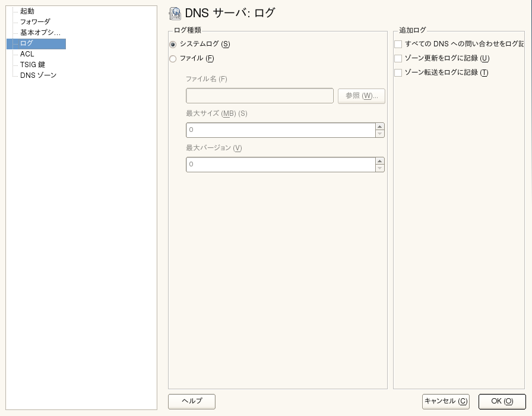Viewport: 532px width, 416px height.
Task: Open TSIG 鍵 settings in tree
Action: click(33, 65)
